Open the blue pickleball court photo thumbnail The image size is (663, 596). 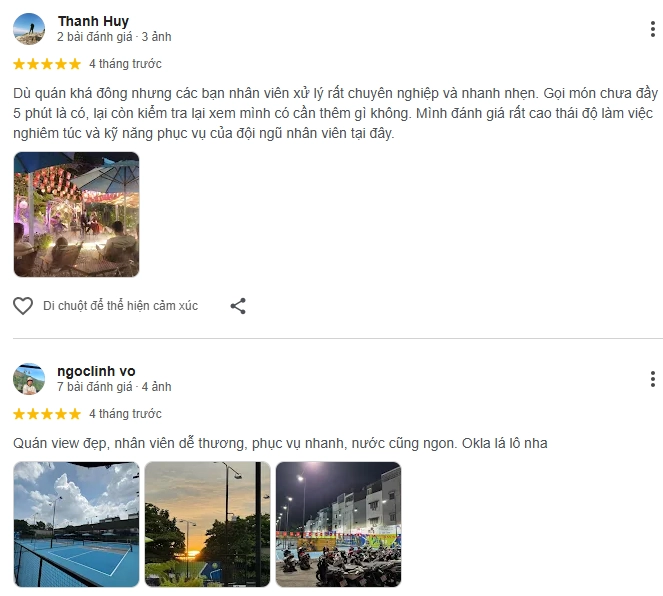click(77, 524)
